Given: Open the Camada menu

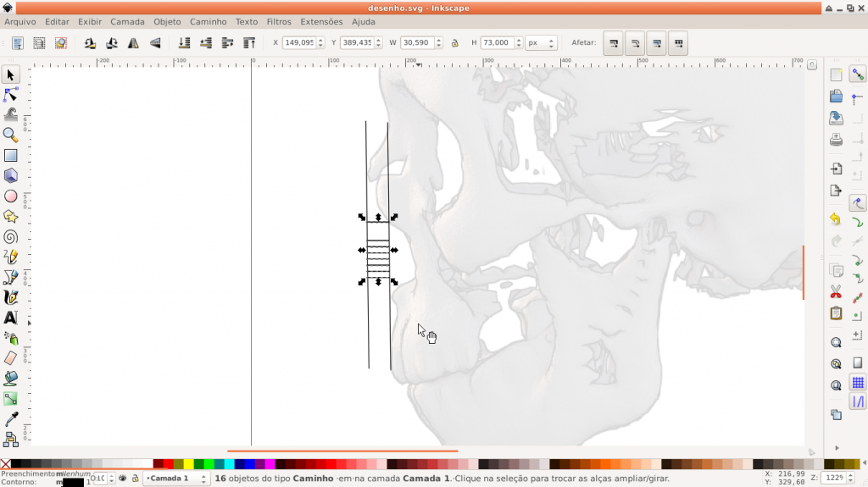Looking at the screenshot, I should (x=127, y=21).
